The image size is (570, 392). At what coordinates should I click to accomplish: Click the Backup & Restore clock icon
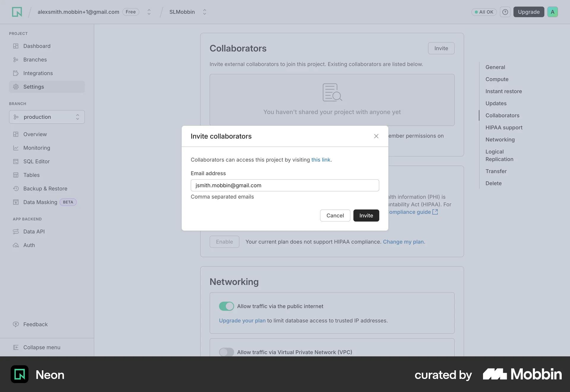16,189
